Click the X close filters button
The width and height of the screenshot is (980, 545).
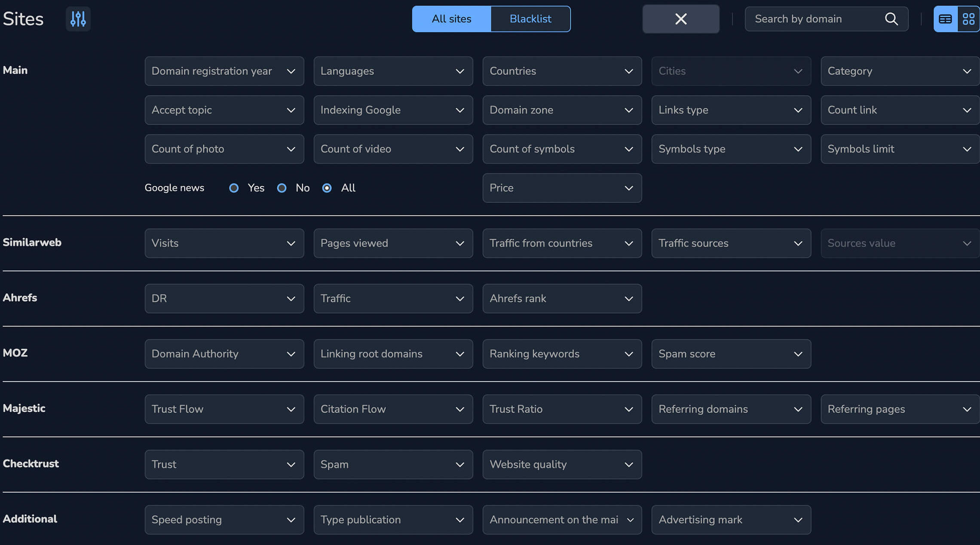point(680,19)
